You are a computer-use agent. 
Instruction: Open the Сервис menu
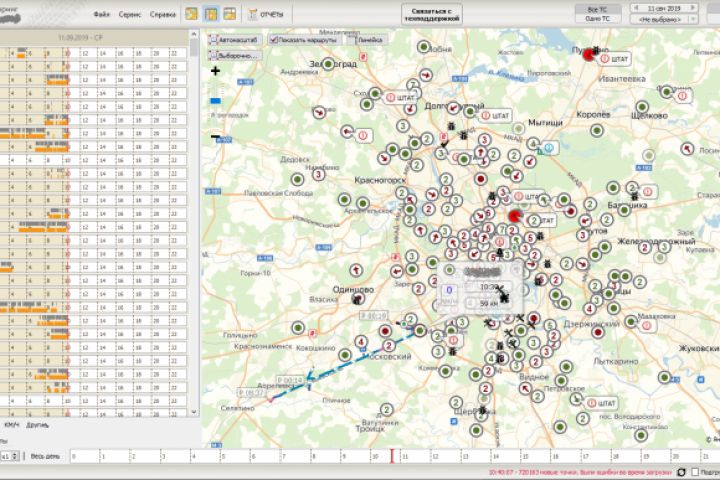coord(129,15)
